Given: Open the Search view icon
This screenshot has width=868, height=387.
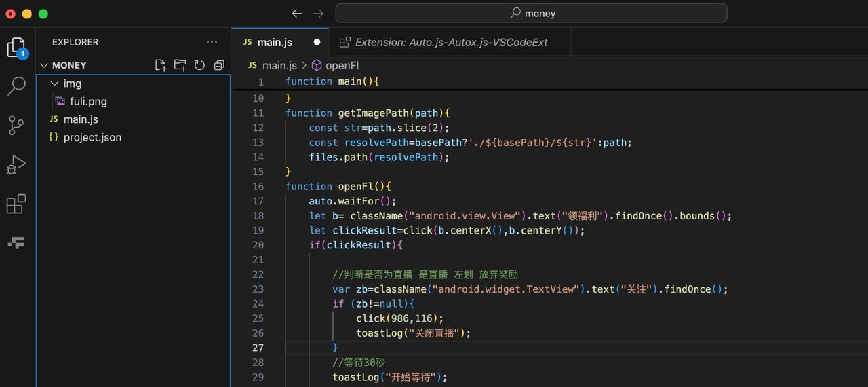Looking at the screenshot, I should pos(16,86).
